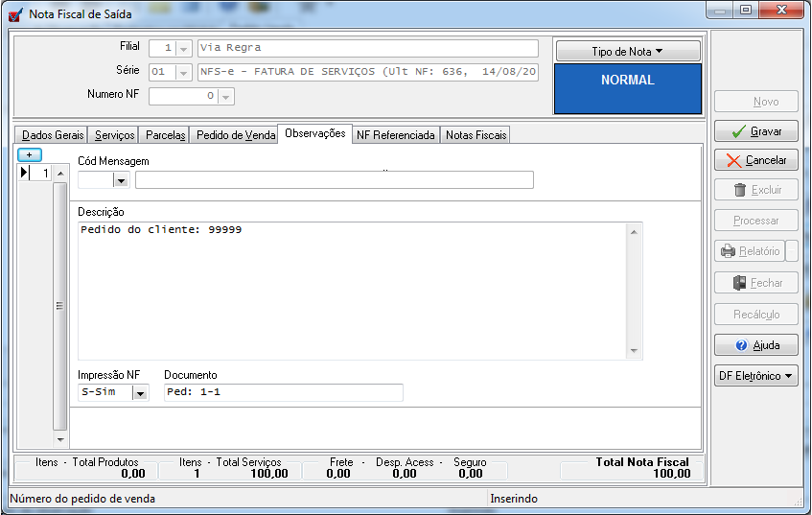Switch to the Notas Fiscais tab

click(x=476, y=136)
